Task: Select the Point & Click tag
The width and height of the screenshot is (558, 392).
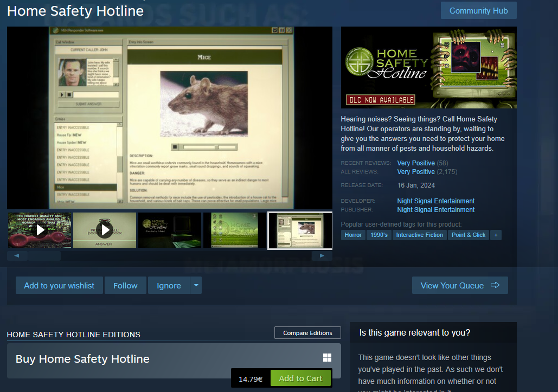Action: tap(469, 235)
